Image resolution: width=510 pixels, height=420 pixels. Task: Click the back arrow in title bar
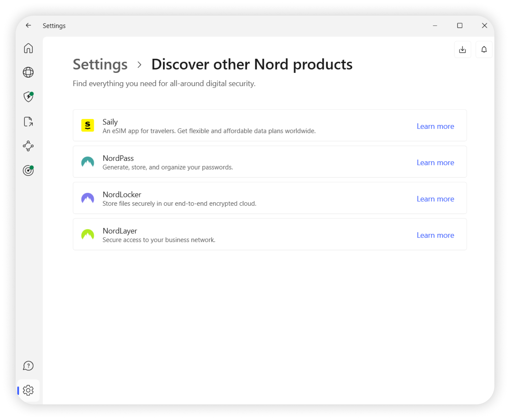coord(28,26)
